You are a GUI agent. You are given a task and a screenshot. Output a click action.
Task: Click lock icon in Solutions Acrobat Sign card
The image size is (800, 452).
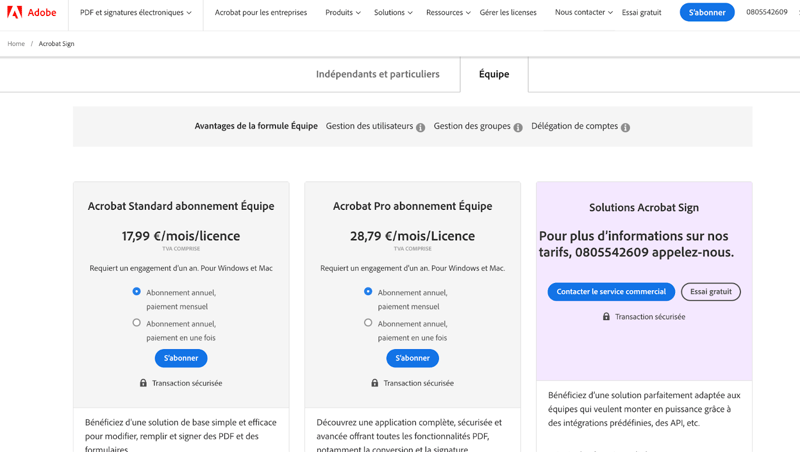(x=606, y=316)
